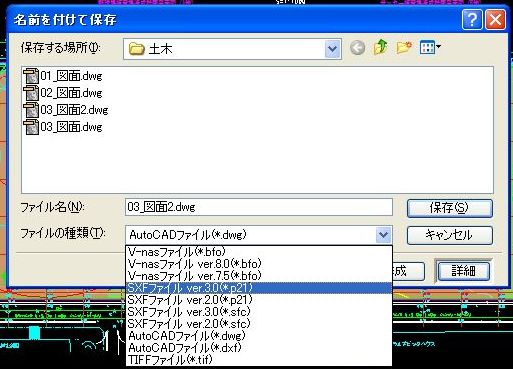Select file icon of 03_図面.dwg

click(x=31, y=127)
